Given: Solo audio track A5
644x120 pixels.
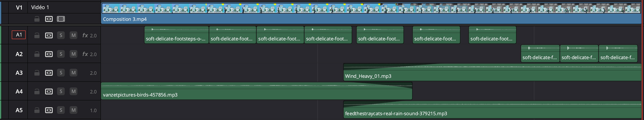Looking at the screenshot, I should coord(61,110).
